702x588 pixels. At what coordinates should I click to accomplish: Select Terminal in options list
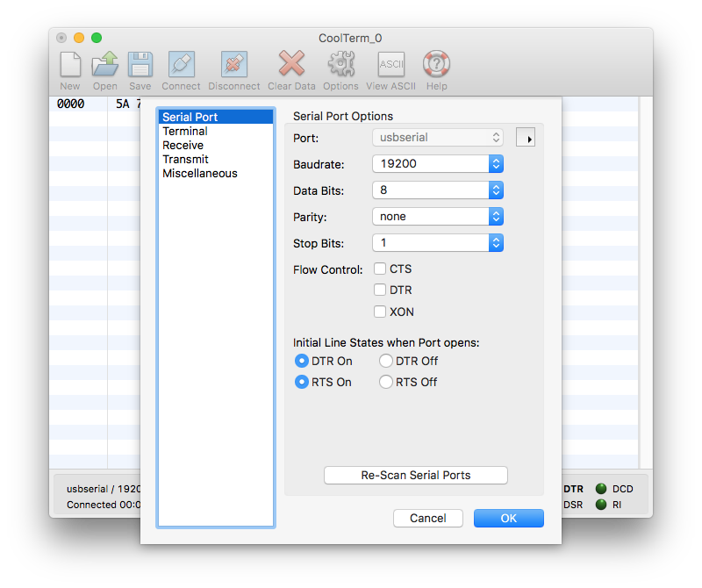[216, 132]
